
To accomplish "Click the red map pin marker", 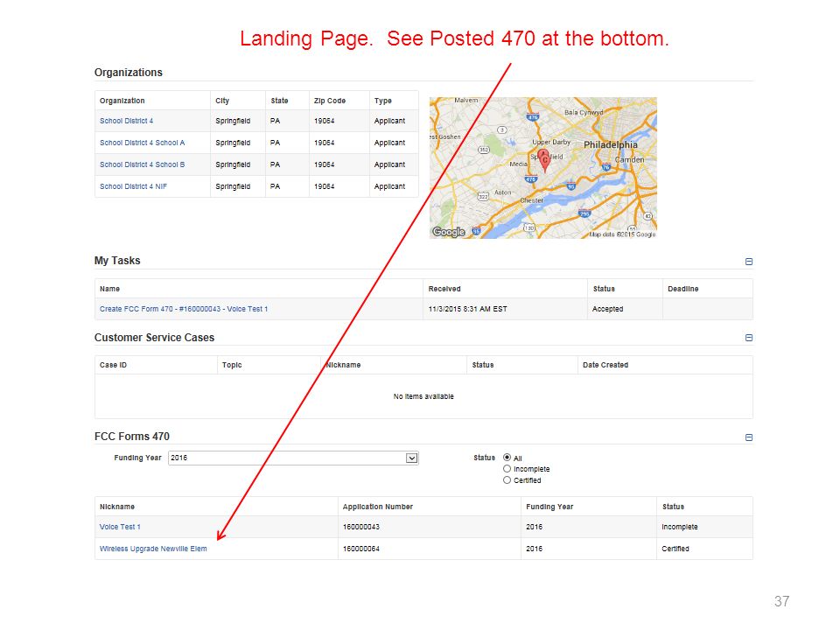I will tap(544, 159).
